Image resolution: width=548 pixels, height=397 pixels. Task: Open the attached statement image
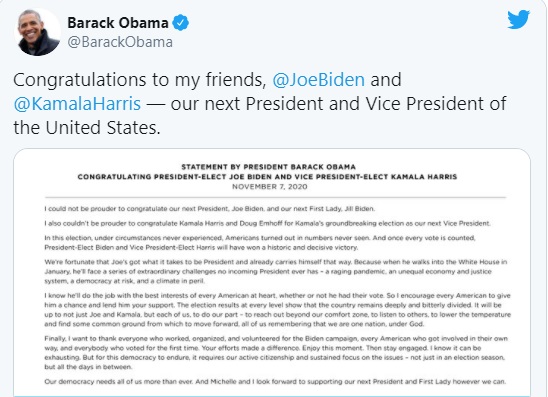coord(272,273)
